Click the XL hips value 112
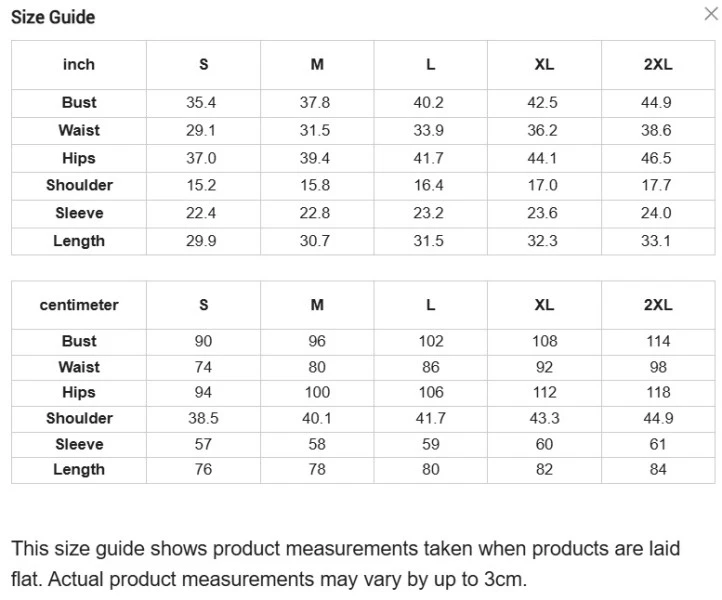Image resolution: width=722 pixels, height=600 pixels. [544, 392]
